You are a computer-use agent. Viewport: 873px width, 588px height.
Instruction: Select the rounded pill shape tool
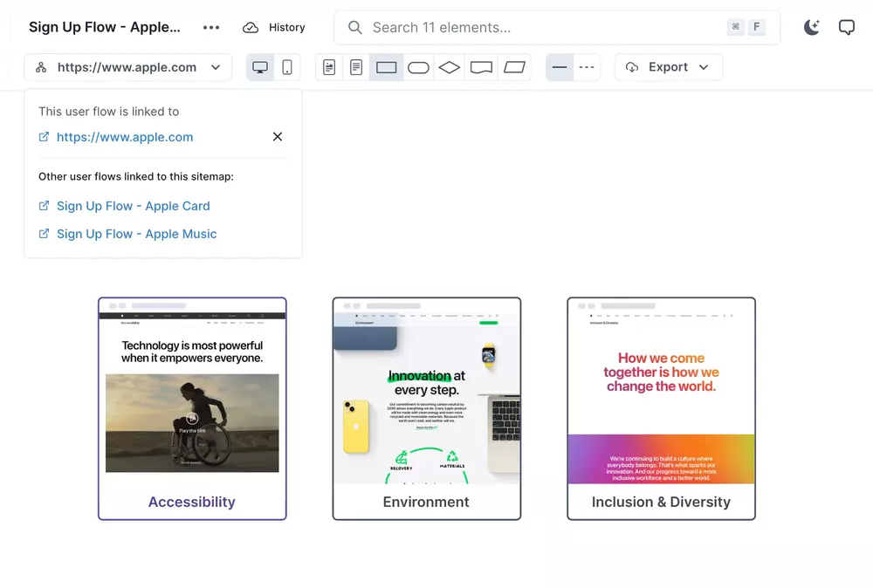point(418,67)
